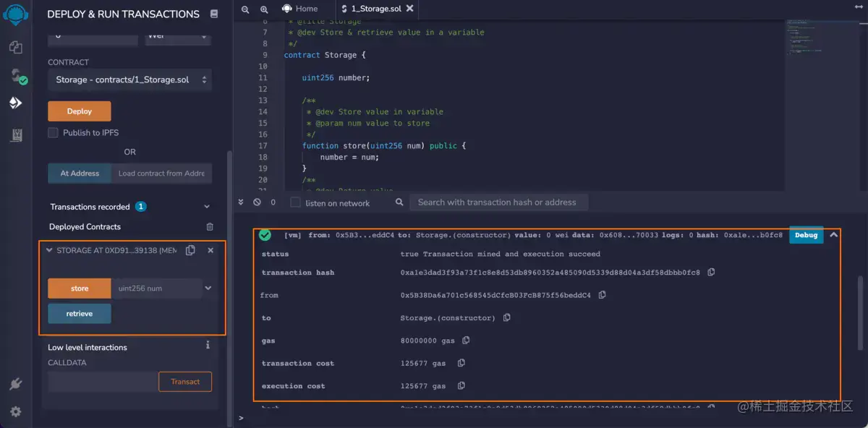Click the 'Deployed Contracts' label

[x=85, y=226]
